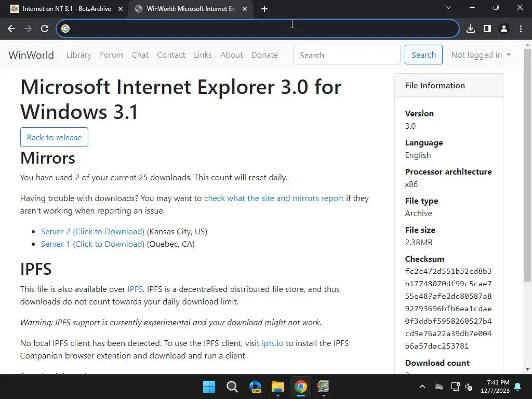Launch Edge Preview from the taskbar
This screenshot has width=532, height=399.
[255, 387]
